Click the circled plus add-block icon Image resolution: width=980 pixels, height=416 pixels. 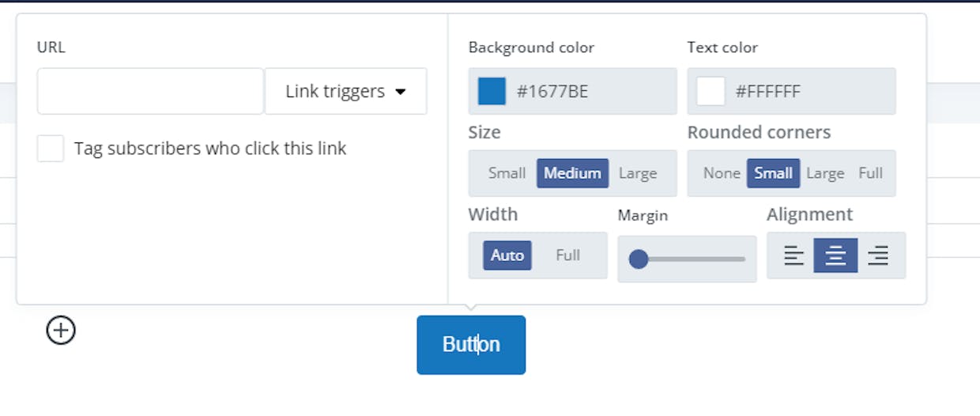(61, 330)
